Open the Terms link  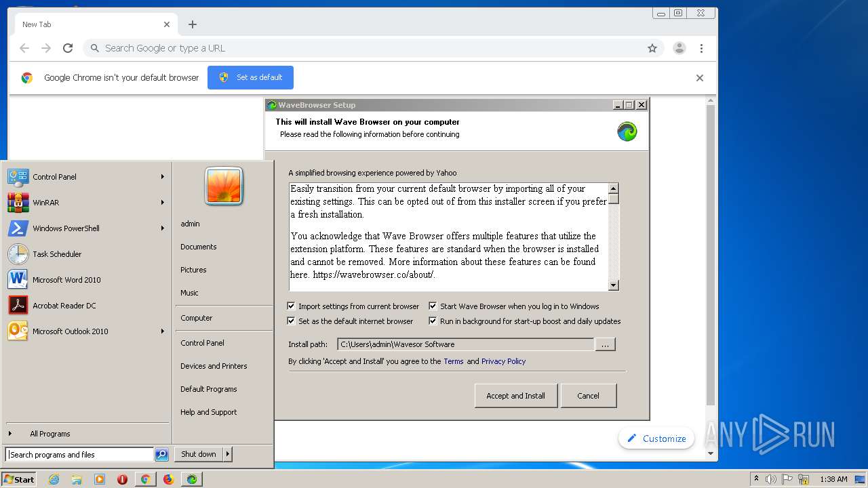click(x=454, y=361)
